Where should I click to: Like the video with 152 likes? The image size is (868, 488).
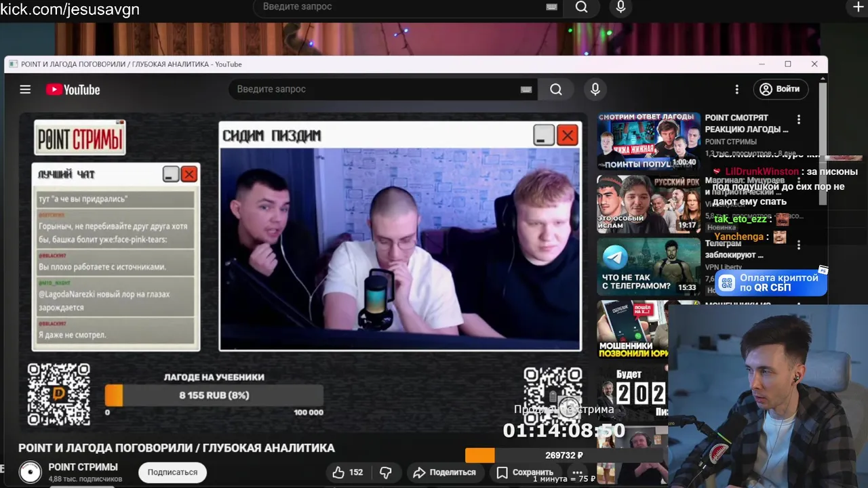[x=348, y=472]
